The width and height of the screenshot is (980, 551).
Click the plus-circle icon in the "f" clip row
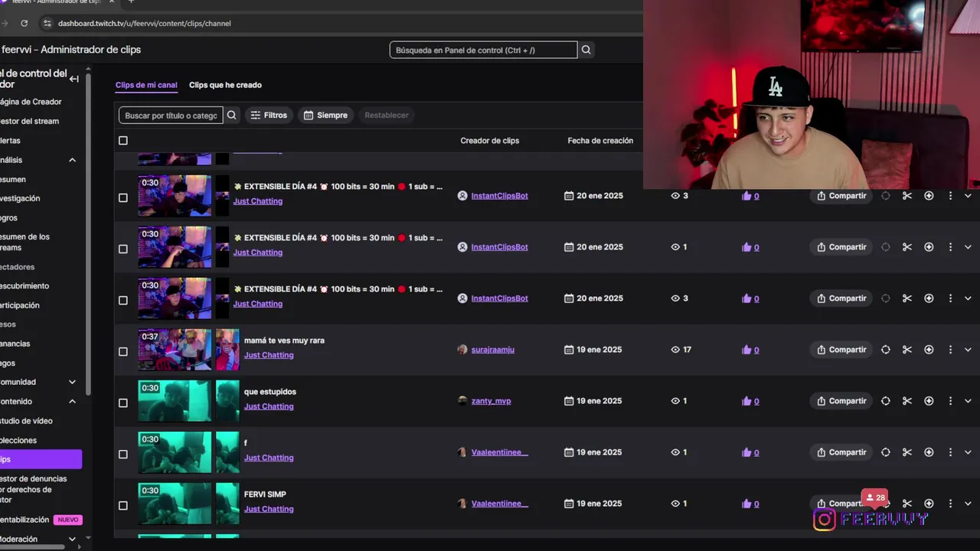click(x=929, y=452)
